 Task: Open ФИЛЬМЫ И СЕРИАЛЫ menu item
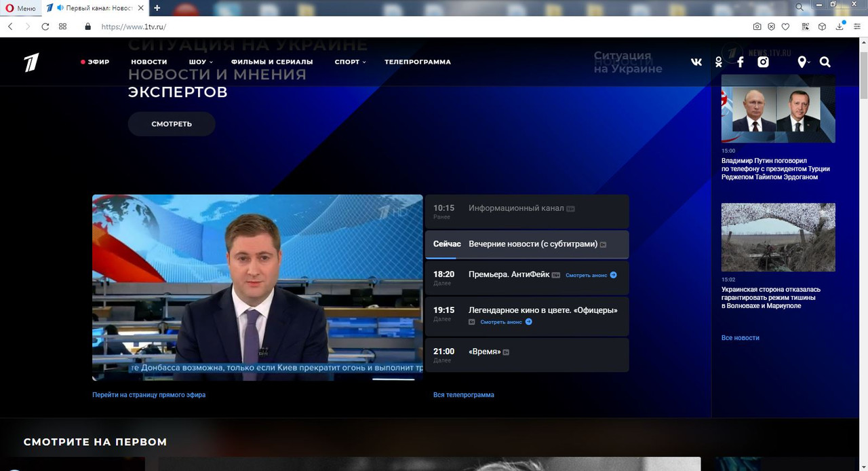272,62
